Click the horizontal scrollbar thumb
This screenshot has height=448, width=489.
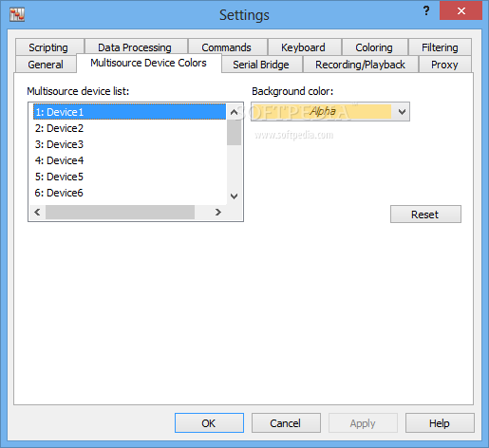point(120,212)
